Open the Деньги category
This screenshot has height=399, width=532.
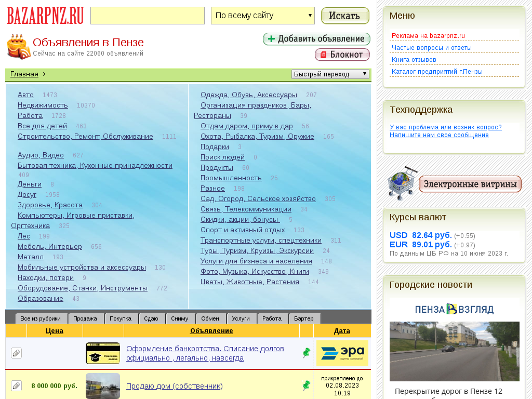[30, 184]
